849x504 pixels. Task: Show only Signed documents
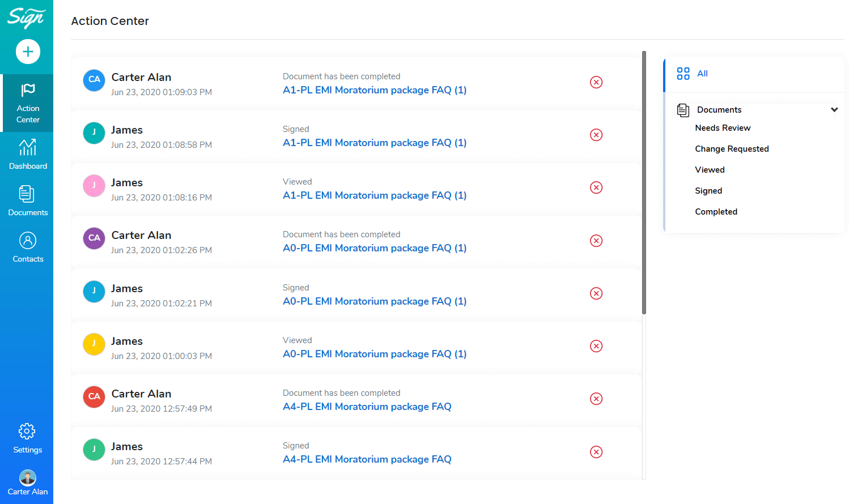(708, 191)
